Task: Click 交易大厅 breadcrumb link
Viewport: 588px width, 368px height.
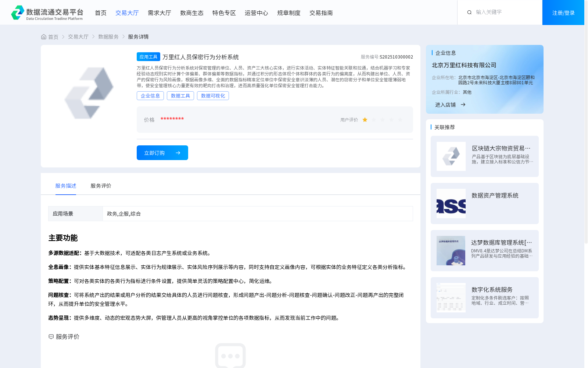Action: tap(78, 37)
